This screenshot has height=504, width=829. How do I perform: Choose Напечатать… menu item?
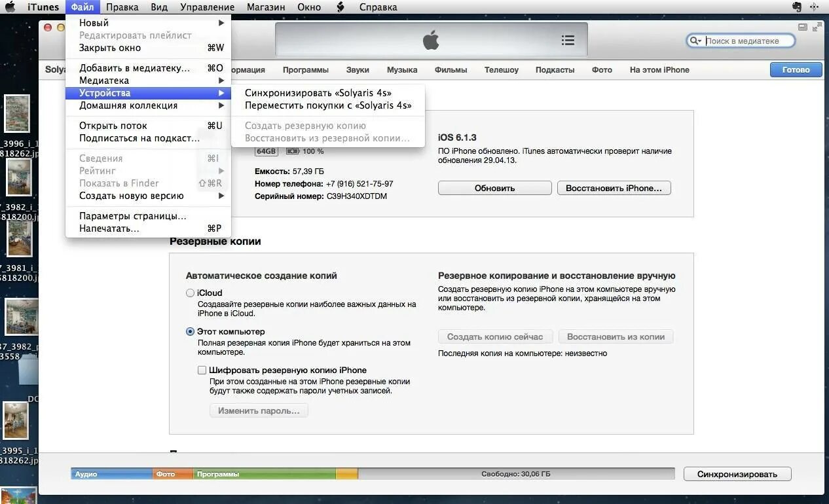(x=148, y=228)
